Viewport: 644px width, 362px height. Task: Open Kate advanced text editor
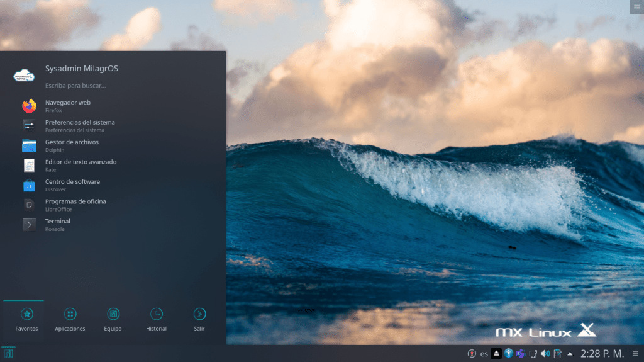pos(80,165)
